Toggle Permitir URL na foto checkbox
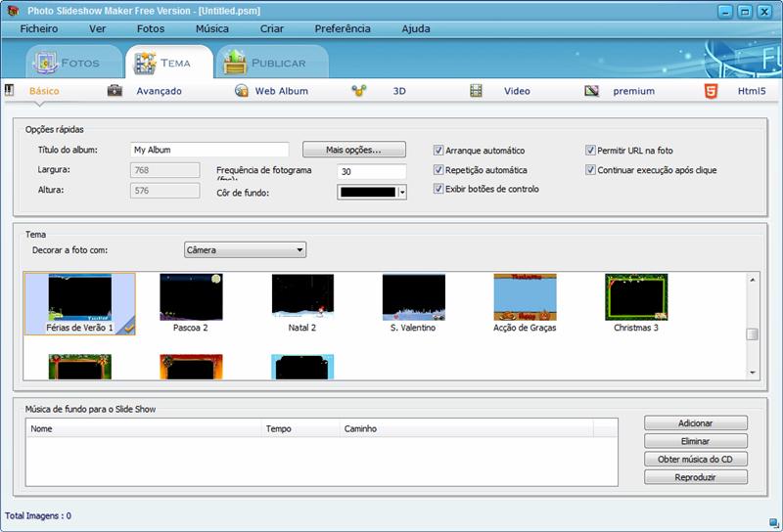The height and width of the screenshot is (532, 783). tap(590, 151)
